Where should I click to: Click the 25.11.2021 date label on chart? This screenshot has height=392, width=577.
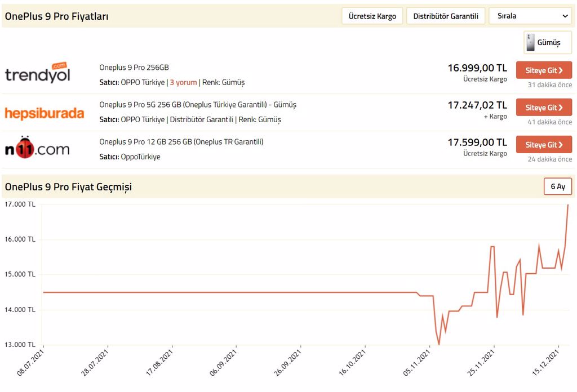tap(481, 363)
